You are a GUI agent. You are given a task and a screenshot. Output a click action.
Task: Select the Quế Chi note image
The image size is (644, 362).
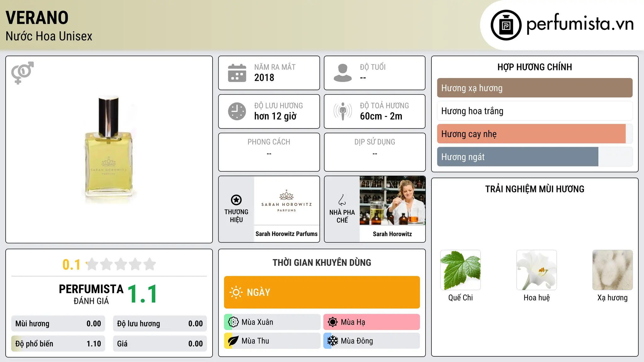[x=460, y=270]
